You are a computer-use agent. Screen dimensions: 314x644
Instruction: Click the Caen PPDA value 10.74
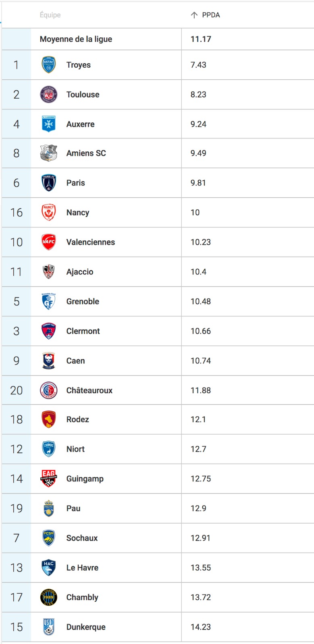[x=201, y=361]
